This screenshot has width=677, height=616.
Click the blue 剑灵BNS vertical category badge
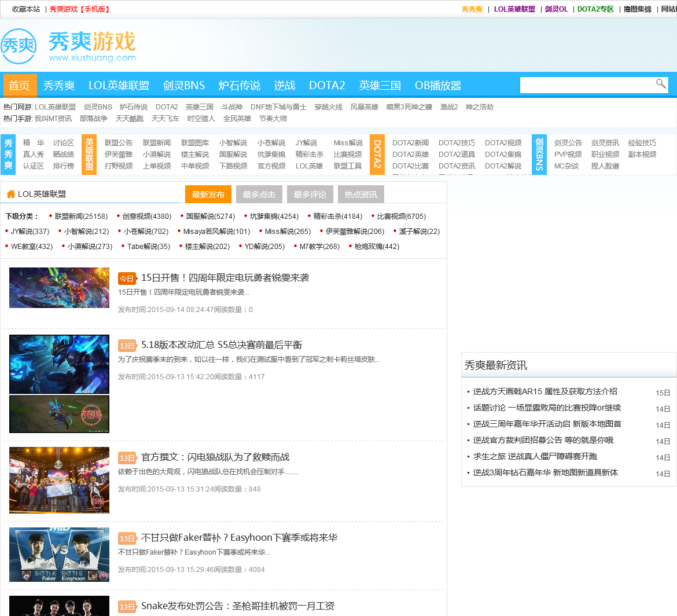[x=539, y=154]
